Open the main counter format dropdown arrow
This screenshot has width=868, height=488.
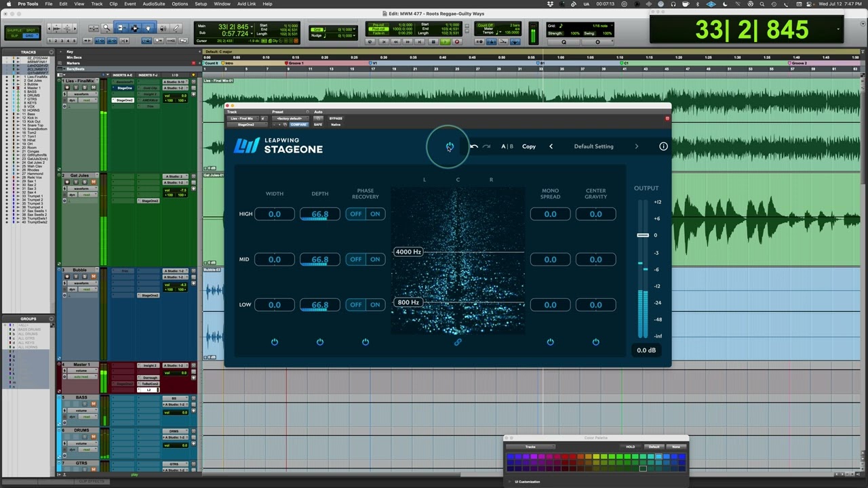[x=252, y=26]
